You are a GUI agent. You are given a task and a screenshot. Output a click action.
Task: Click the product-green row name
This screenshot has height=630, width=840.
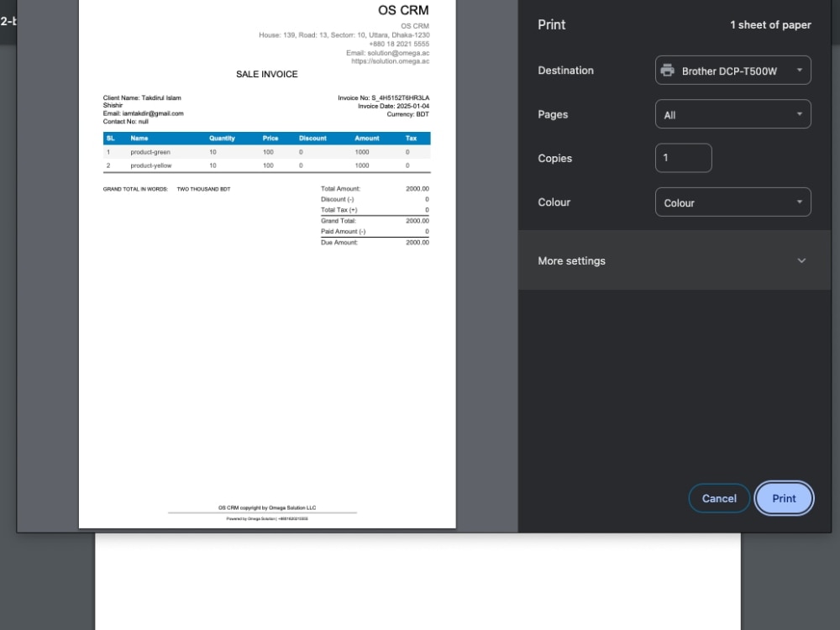pyautogui.click(x=150, y=152)
